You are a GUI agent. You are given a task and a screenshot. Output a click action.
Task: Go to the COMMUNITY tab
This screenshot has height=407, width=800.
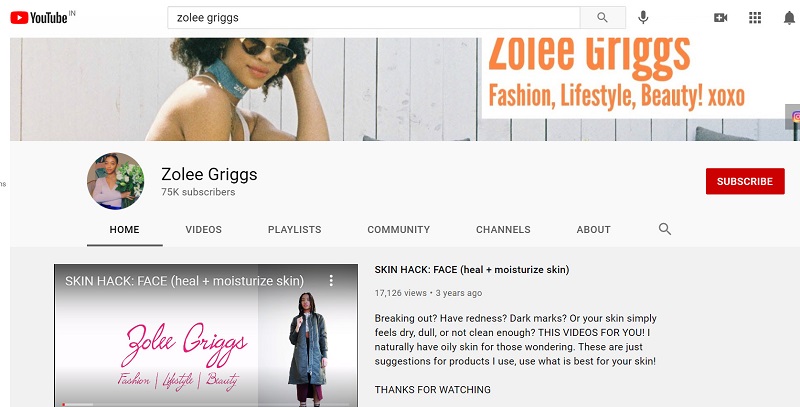click(398, 230)
